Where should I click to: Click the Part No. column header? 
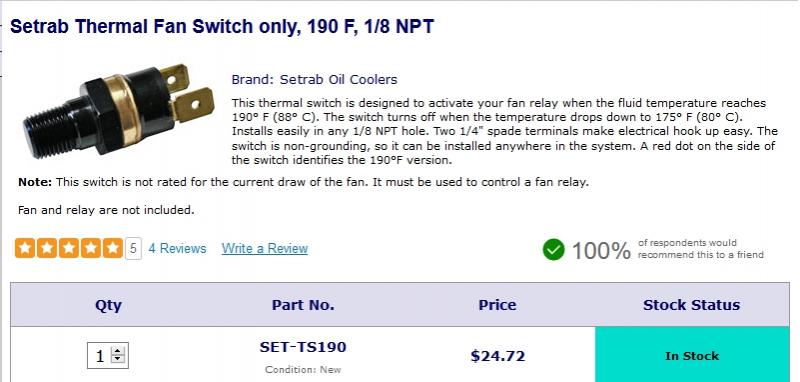pyautogui.click(x=303, y=305)
